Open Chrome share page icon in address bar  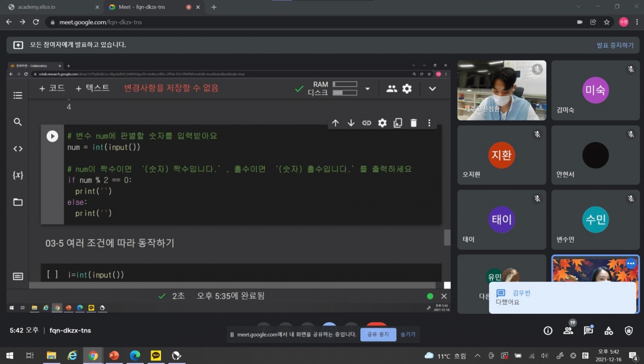click(593, 22)
